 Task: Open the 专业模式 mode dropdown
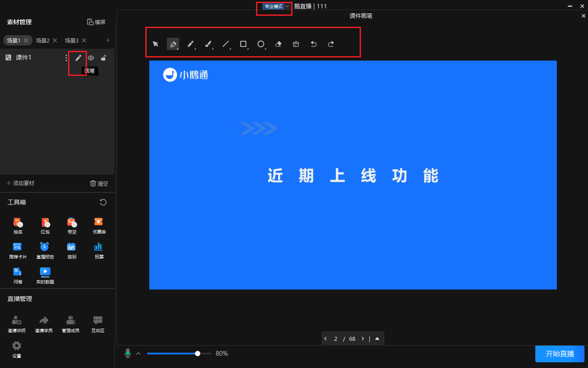click(x=274, y=6)
